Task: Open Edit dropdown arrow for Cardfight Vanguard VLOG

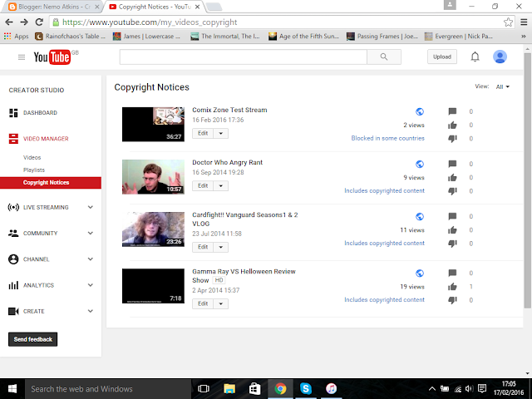Action: (x=221, y=247)
